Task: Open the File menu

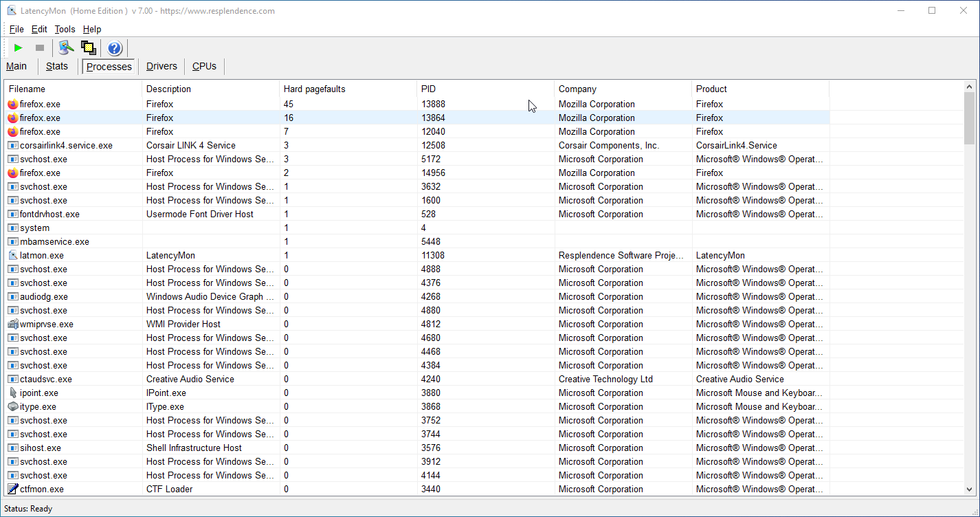Action: [x=16, y=30]
